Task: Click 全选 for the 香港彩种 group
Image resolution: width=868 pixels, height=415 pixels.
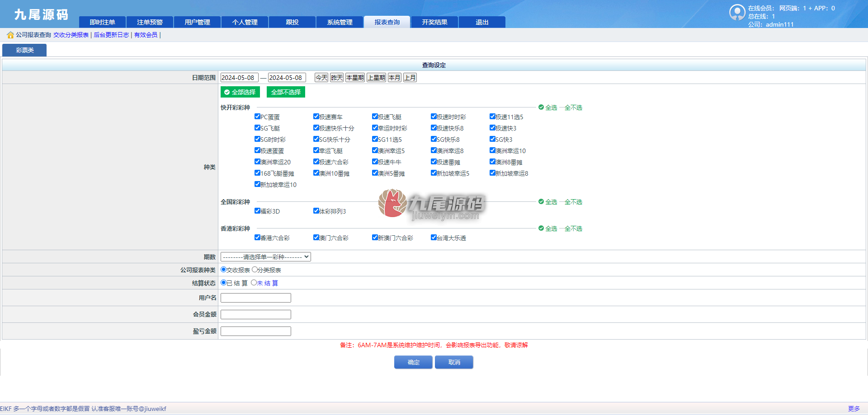Action: coord(548,228)
